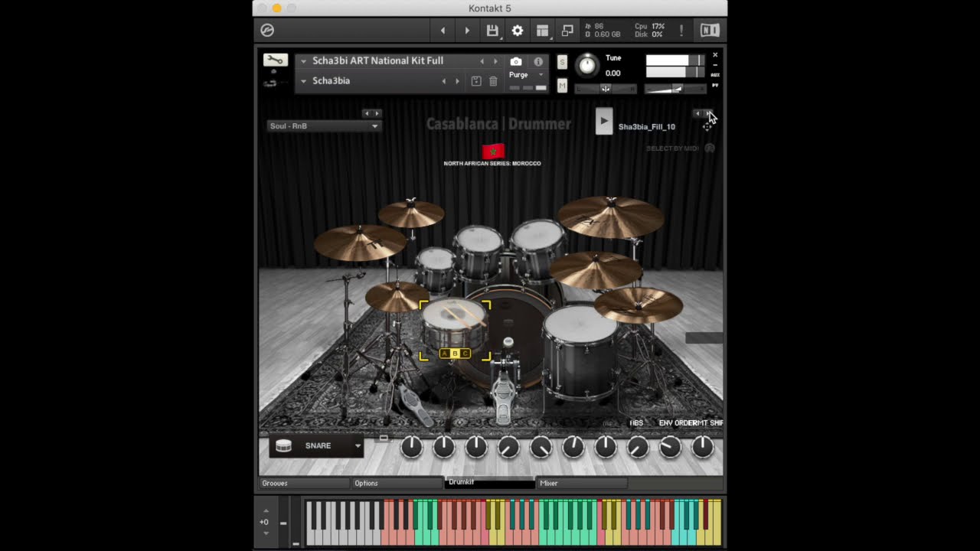Screen dimensions: 980x551
Task: Load previous Scha3bia snapshot arrow
Action: click(x=443, y=81)
